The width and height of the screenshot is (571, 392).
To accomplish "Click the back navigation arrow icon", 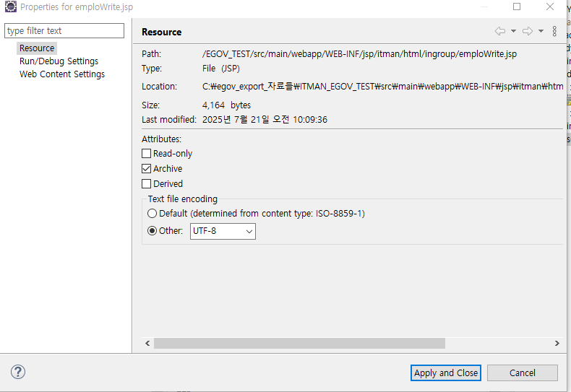I will click(500, 31).
